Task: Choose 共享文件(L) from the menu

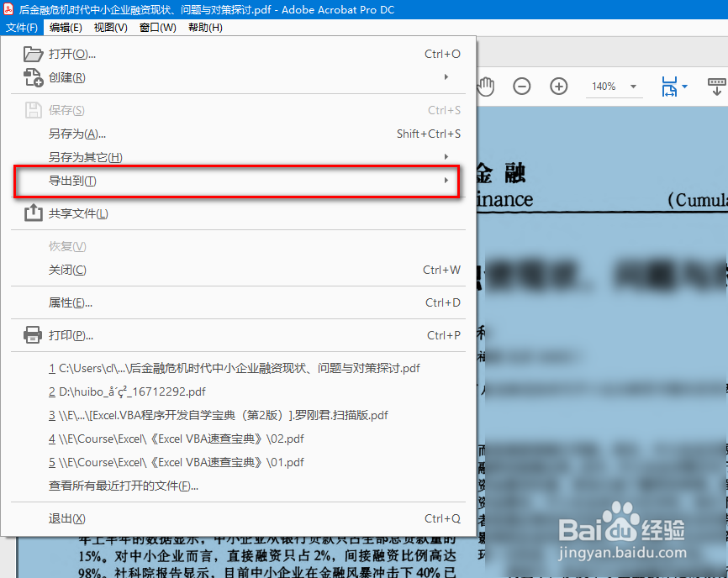Action: tap(238, 213)
